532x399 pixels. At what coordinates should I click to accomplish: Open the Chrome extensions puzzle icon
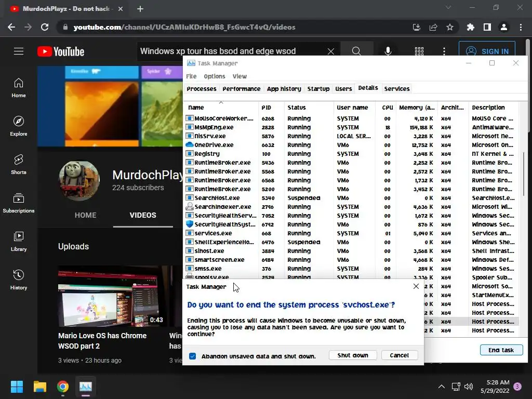[x=471, y=27]
